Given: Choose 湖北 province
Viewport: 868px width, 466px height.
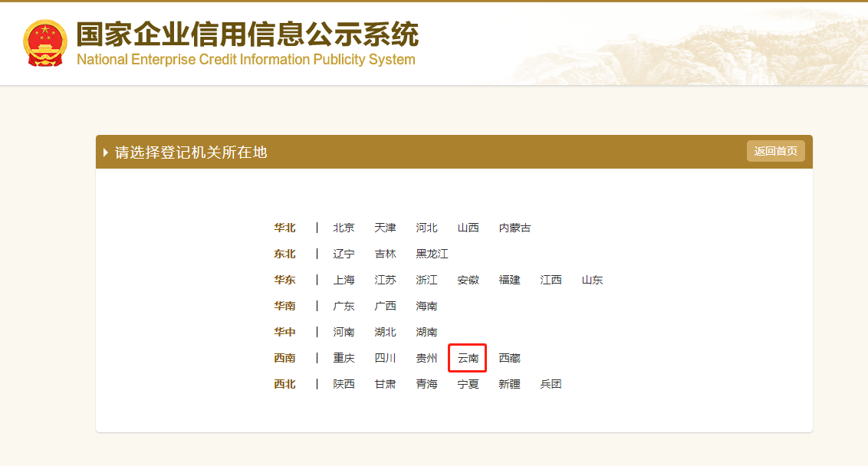Looking at the screenshot, I should pos(385,332).
